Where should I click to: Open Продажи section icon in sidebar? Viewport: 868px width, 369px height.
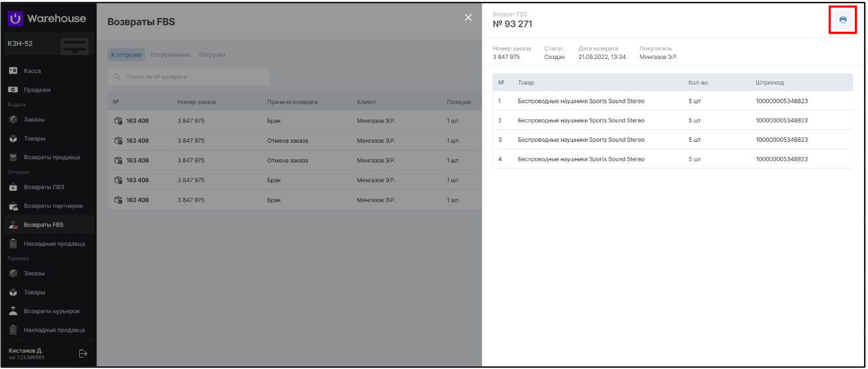[x=13, y=89]
